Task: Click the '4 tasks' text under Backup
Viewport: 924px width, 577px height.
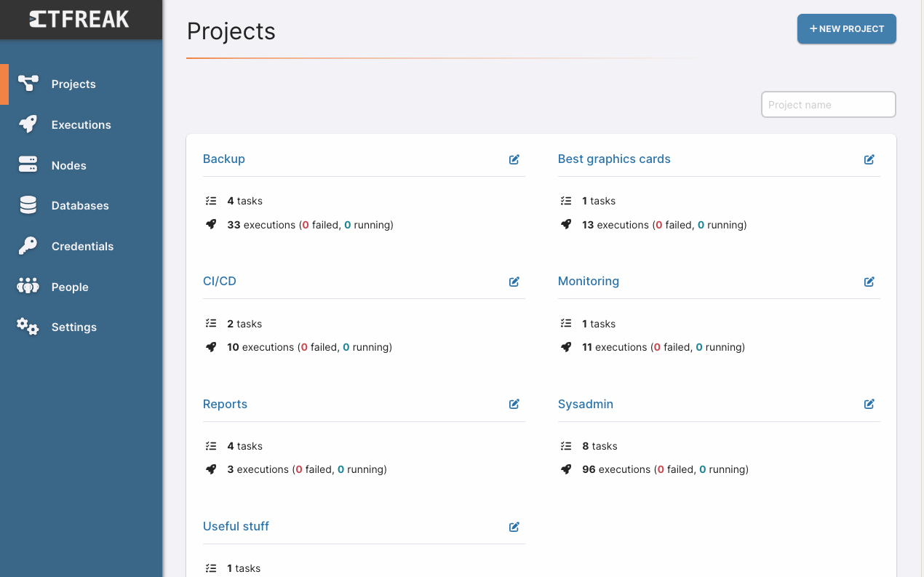Action: coord(244,201)
